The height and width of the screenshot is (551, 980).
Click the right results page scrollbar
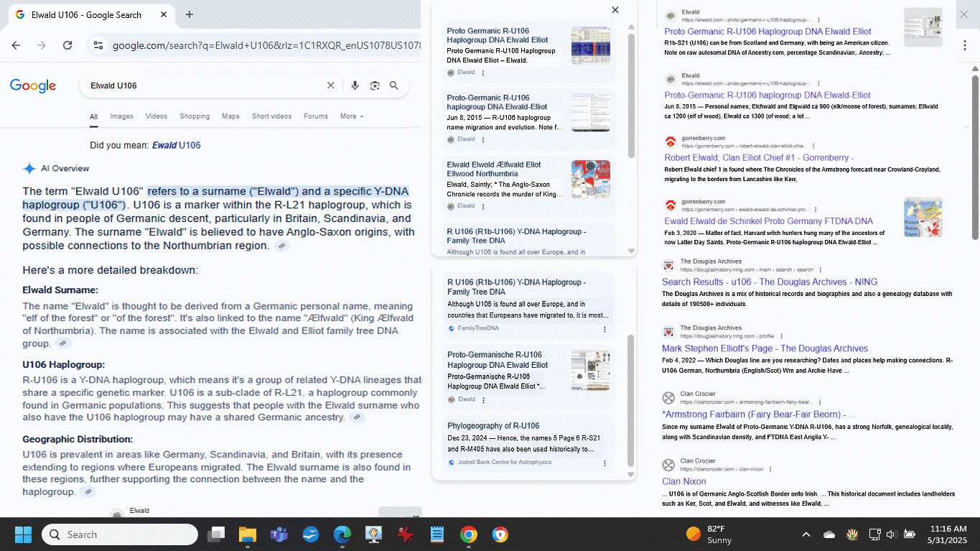tap(976, 157)
